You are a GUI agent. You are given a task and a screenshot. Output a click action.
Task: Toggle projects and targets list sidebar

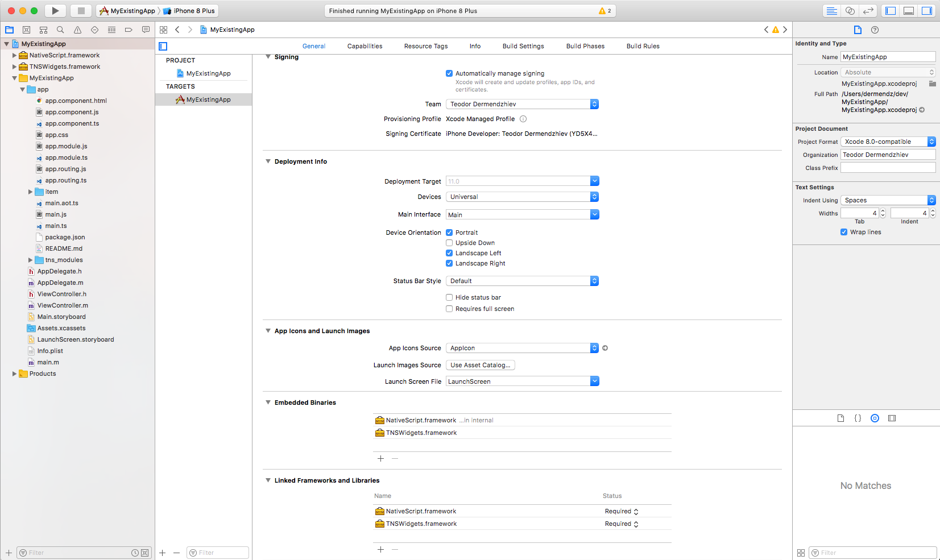163,46
